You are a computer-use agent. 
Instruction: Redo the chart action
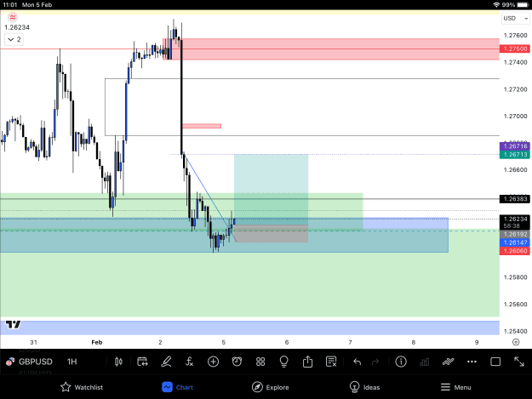375,362
